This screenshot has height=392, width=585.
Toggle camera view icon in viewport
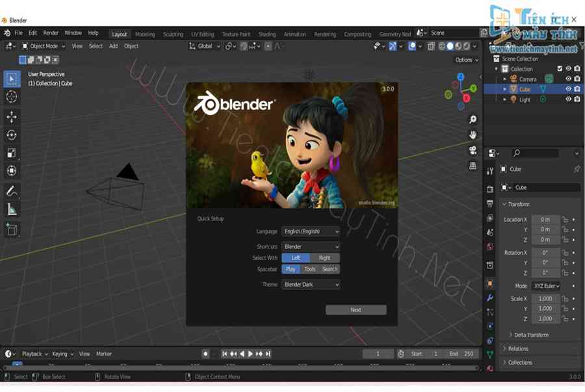[x=473, y=151]
